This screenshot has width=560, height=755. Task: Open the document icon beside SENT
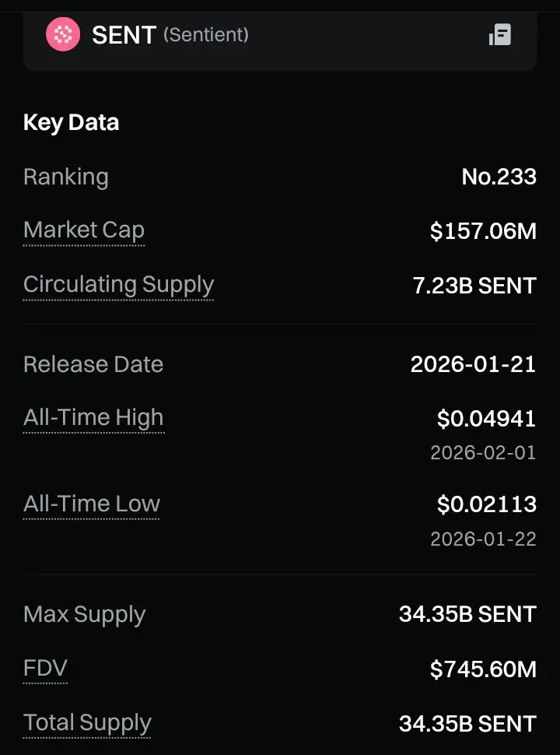pos(500,35)
